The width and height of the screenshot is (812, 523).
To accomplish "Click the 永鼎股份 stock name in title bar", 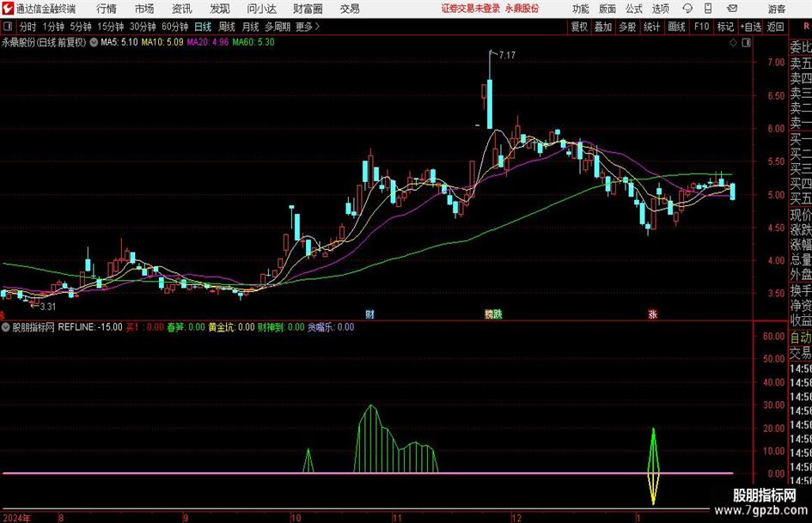I will pyautogui.click(x=522, y=9).
